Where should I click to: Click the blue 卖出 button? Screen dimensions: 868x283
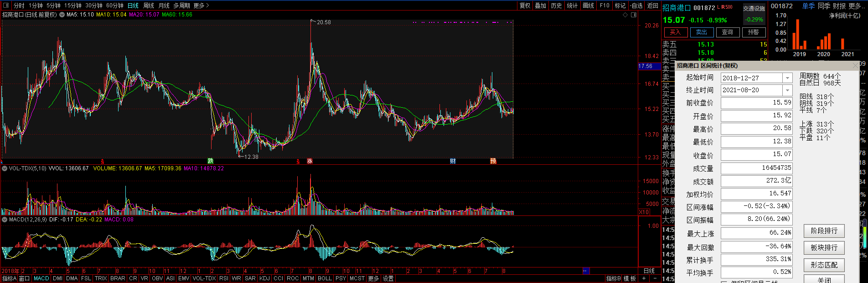pyautogui.click(x=702, y=32)
